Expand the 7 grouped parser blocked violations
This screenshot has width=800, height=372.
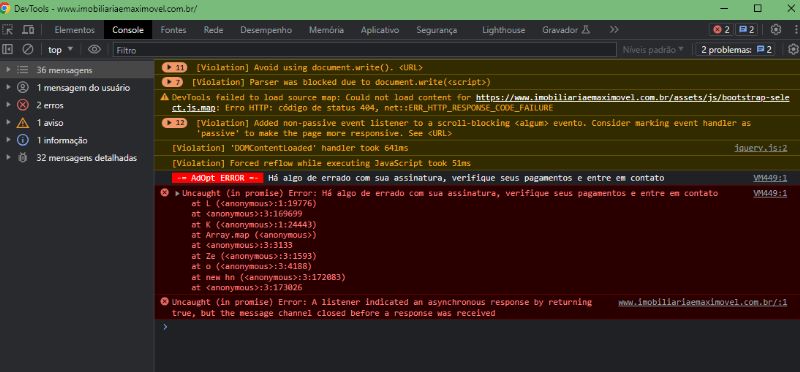(x=172, y=82)
